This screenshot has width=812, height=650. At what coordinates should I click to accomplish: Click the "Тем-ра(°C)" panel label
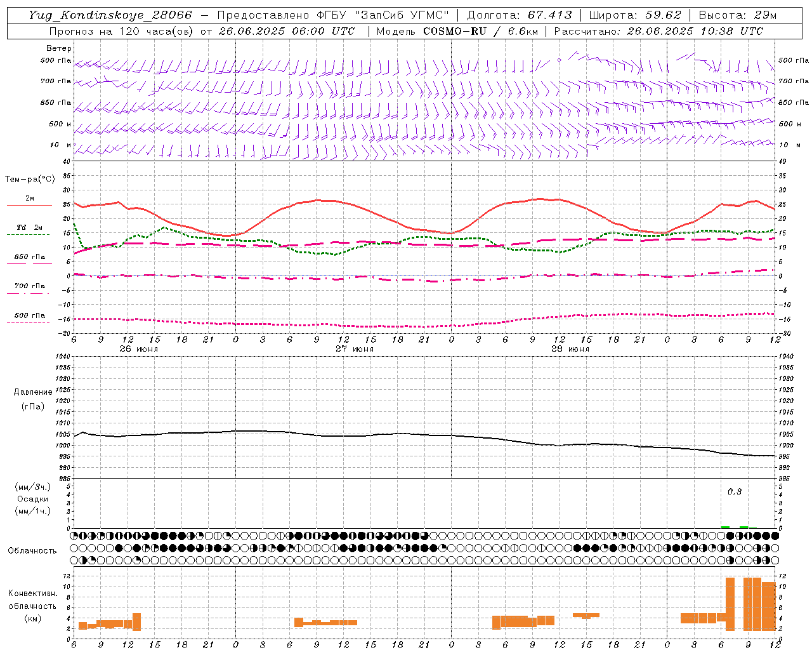click(30, 180)
